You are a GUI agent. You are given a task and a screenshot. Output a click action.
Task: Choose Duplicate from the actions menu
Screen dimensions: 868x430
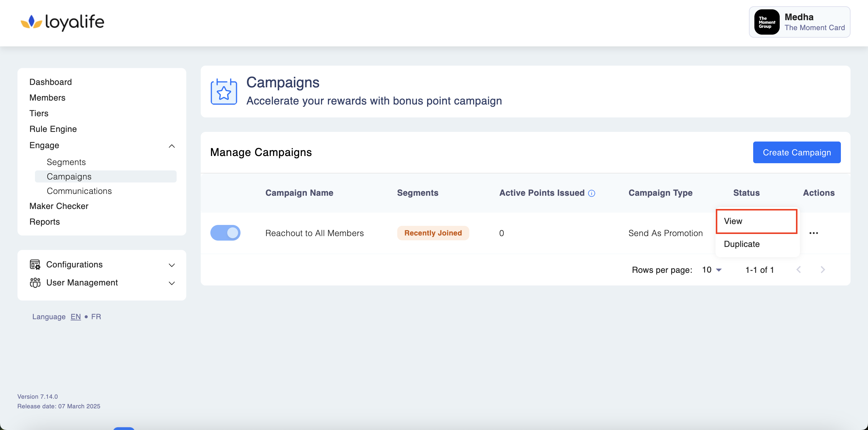click(x=741, y=244)
